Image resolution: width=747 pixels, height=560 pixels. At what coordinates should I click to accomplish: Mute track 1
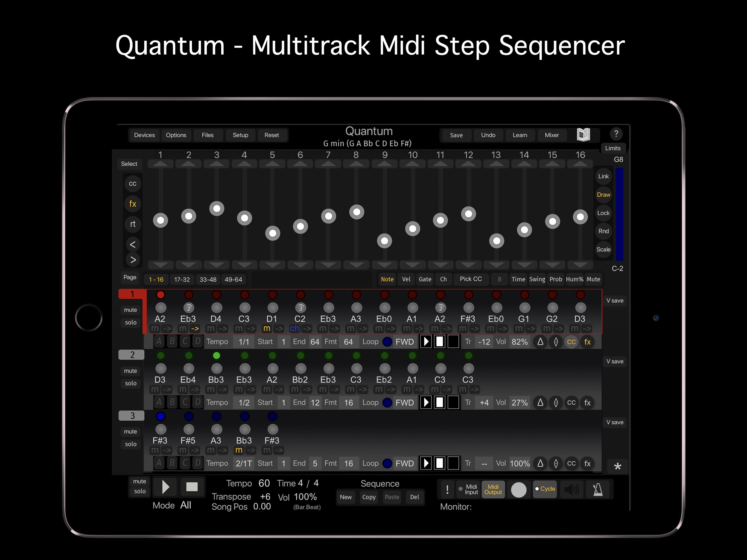pos(130,310)
